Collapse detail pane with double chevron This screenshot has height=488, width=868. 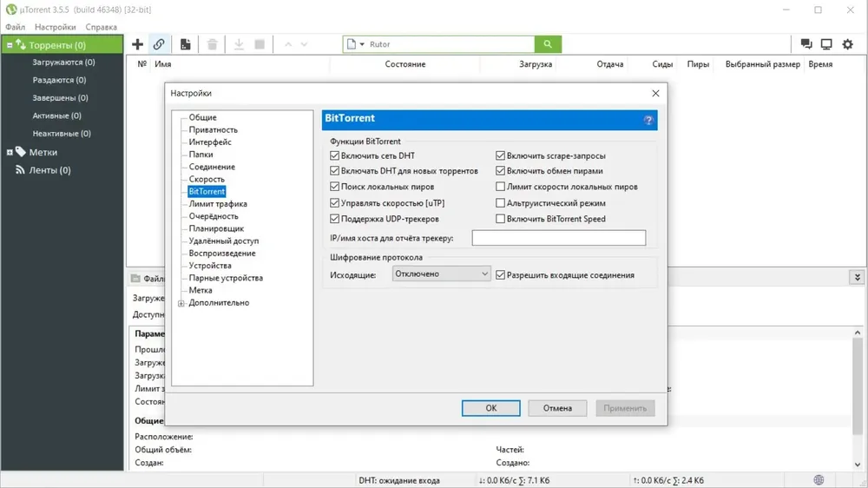(x=857, y=277)
